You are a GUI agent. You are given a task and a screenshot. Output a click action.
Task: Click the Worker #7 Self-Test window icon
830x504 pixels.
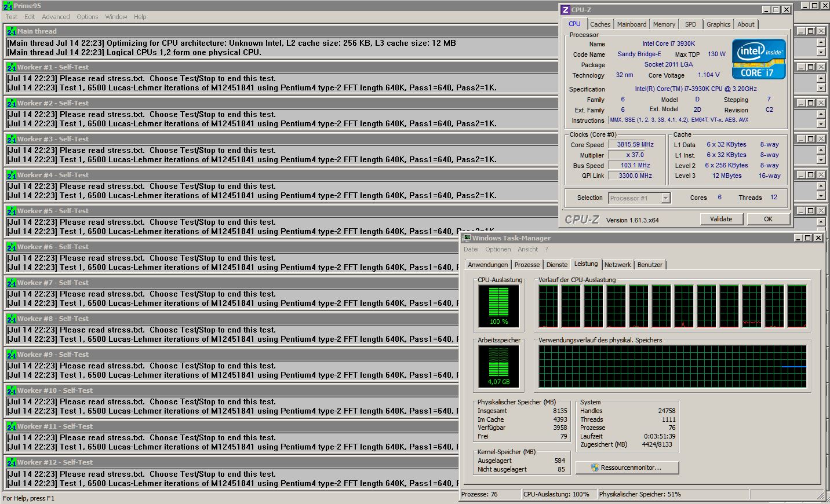(11, 283)
